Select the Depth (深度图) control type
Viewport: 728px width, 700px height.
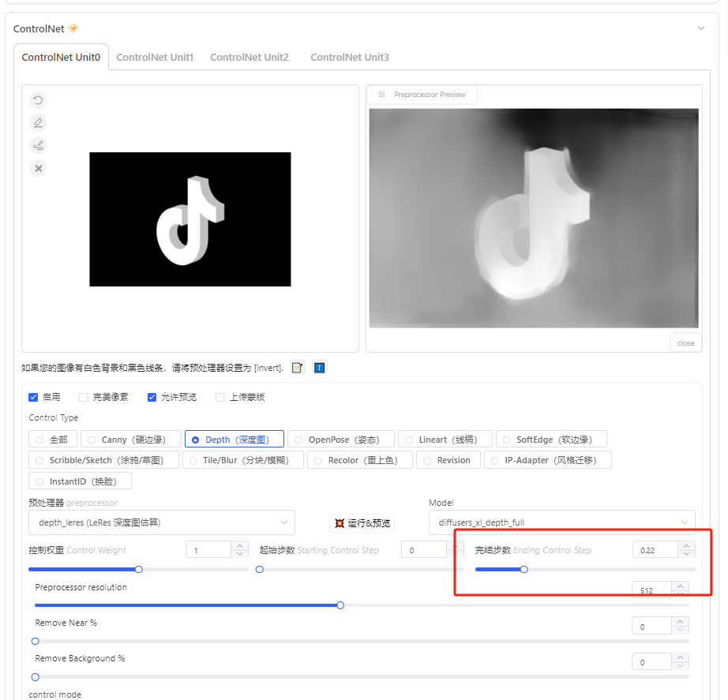point(235,439)
